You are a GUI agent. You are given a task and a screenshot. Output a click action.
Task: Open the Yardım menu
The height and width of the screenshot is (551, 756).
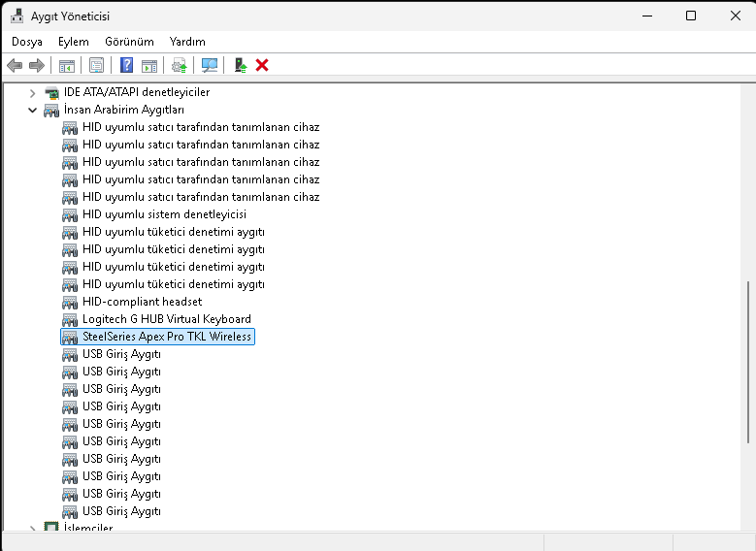pyautogui.click(x=187, y=42)
